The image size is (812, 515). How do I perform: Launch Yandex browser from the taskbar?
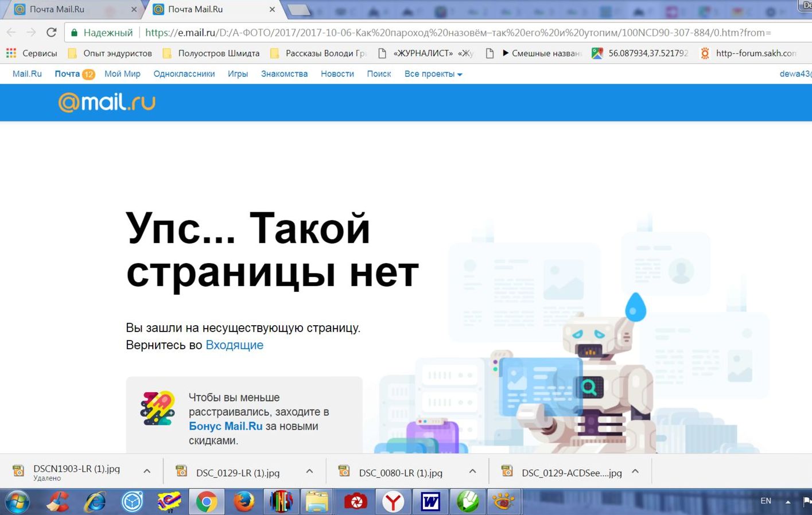tap(393, 502)
